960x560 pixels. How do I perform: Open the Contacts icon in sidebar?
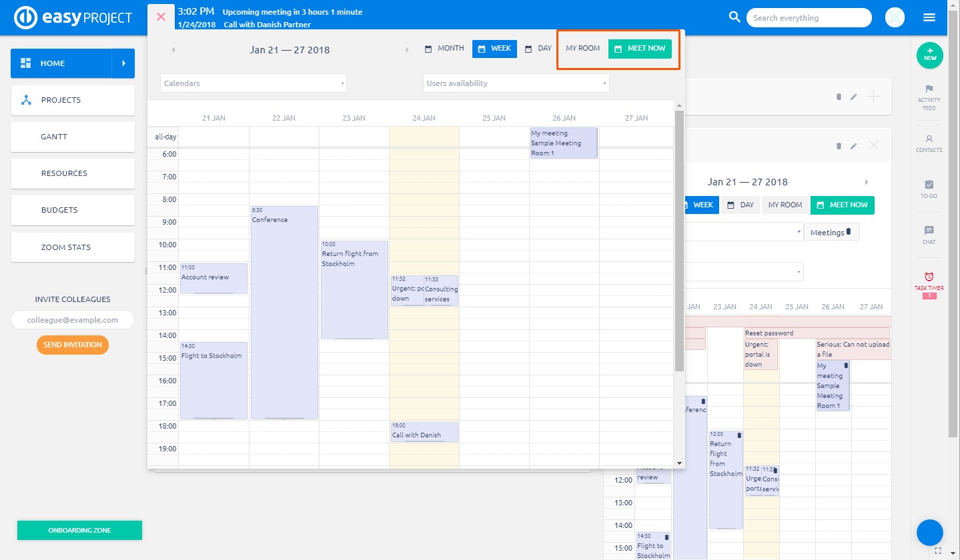(x=929, y=139)
